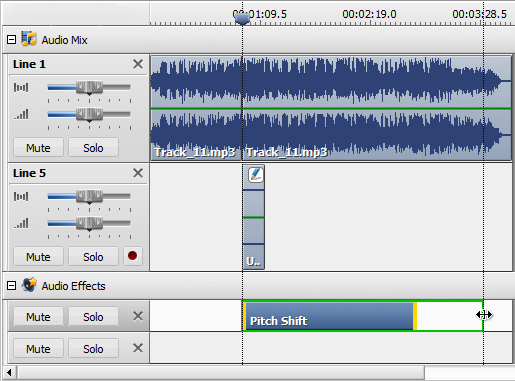Screen dimensions: 515x381
Task: Click the Audio Effects heading text
Action: [73, 286]
